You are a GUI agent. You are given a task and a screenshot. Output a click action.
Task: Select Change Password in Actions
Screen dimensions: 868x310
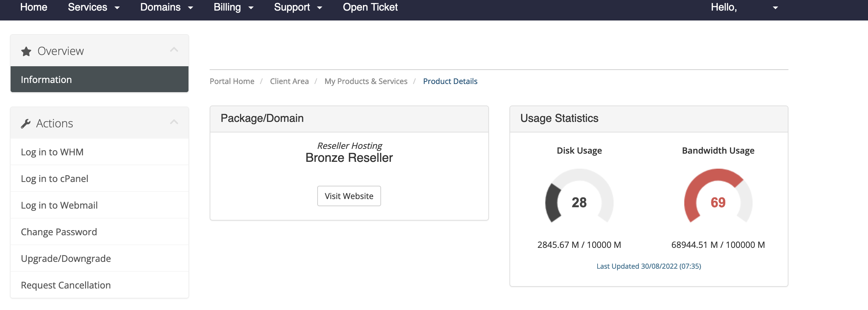[x=59, y=232]
